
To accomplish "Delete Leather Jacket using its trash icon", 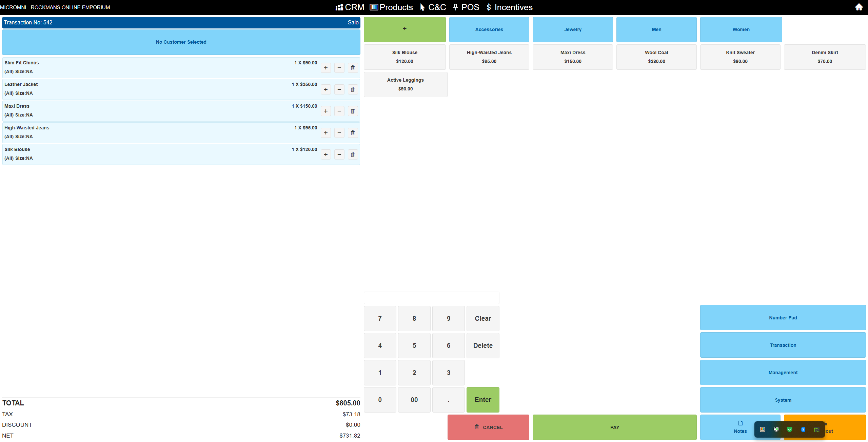I will [352, 89].
